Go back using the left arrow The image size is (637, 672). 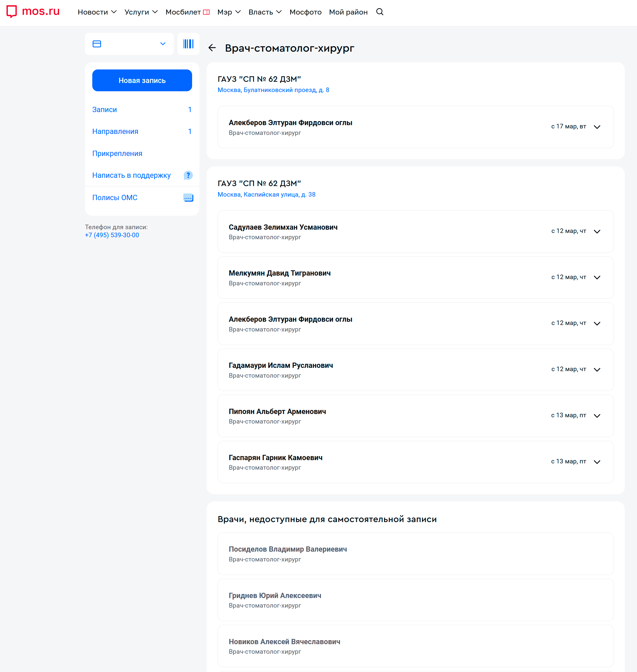click(212, 48)
